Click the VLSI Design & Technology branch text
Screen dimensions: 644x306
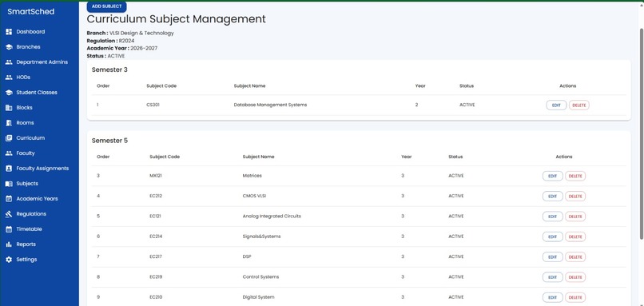point(141,33)
